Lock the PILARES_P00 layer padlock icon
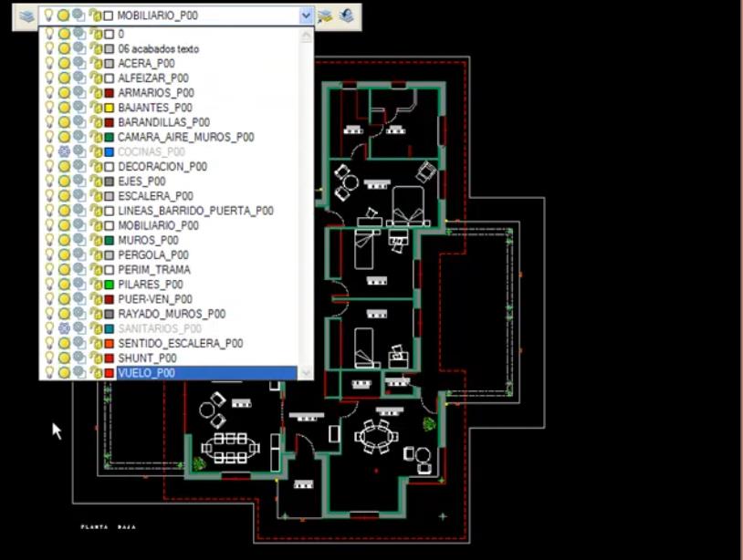This screenshot has height=560, width=743. (96, 284)
